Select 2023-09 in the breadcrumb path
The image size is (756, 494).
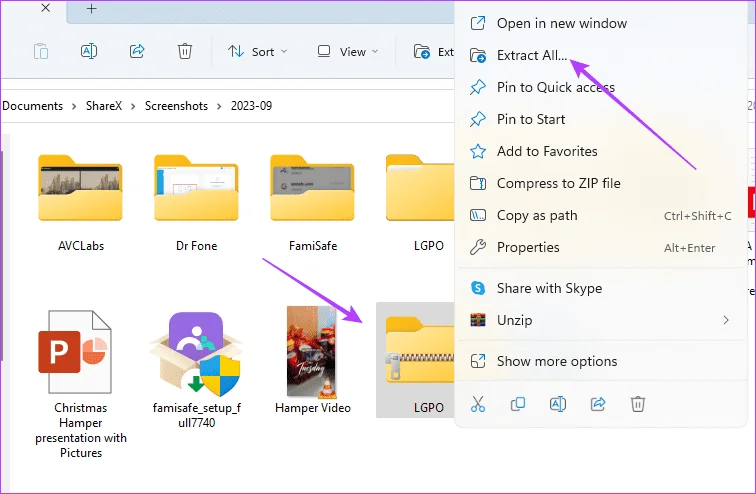251,106
